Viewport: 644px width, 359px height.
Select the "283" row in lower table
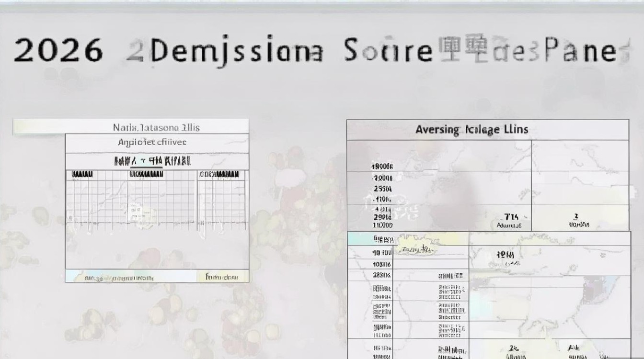tap(381, 275)
